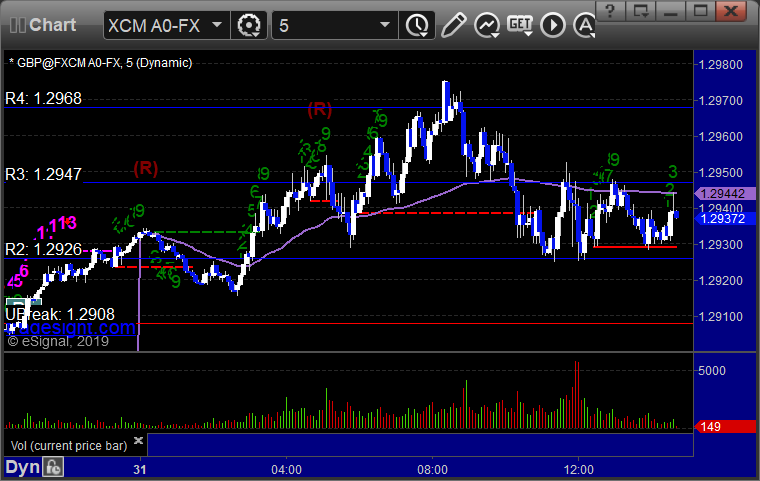Screen dimensions: 760x481
Task: Click the R2: 1.2926 pivot label
Action: point(44,249)
